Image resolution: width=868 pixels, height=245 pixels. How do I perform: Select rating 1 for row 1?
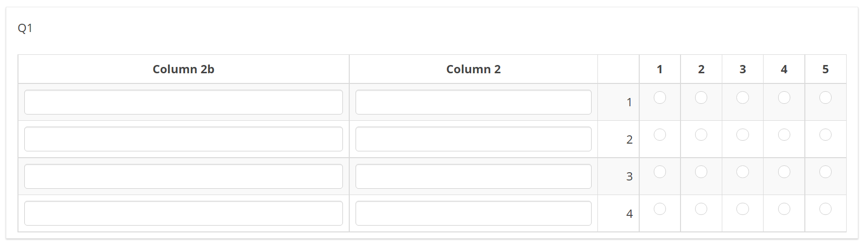[660, 98]
